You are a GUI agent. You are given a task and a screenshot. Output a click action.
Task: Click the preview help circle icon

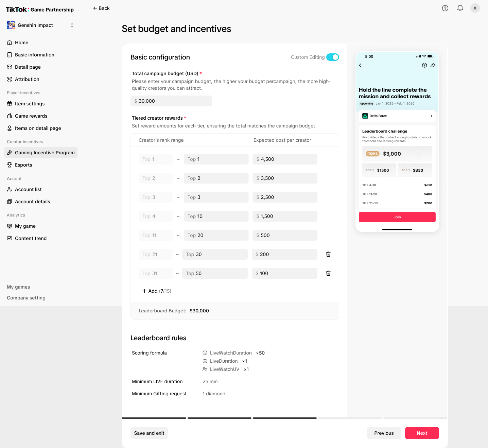tap(424, 65)
